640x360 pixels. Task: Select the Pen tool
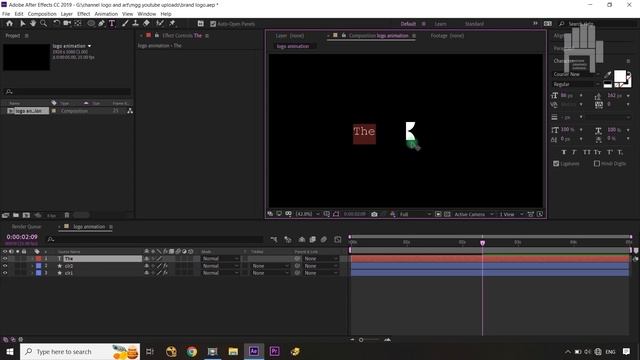point(101,24)
